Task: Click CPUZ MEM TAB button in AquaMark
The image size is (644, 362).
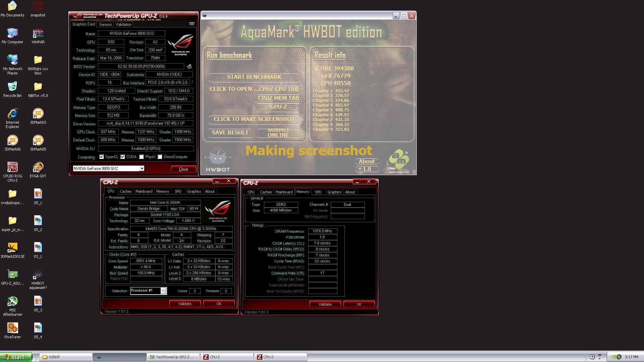Action: 278,98
